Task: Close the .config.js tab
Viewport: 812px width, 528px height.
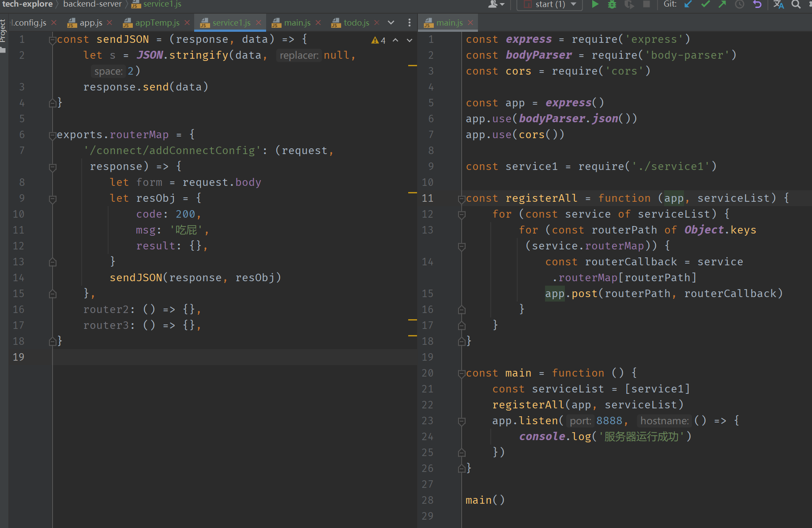Action: (54, 23)
